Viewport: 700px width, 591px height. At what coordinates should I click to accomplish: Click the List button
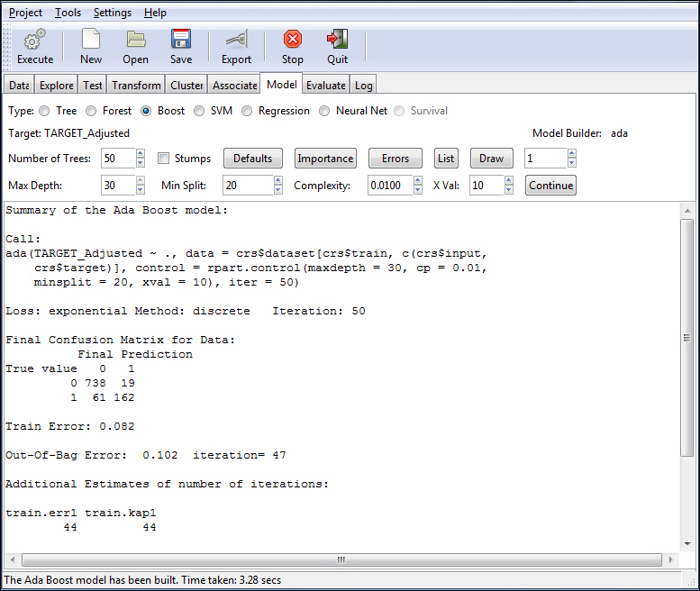[x=446, y=159]
